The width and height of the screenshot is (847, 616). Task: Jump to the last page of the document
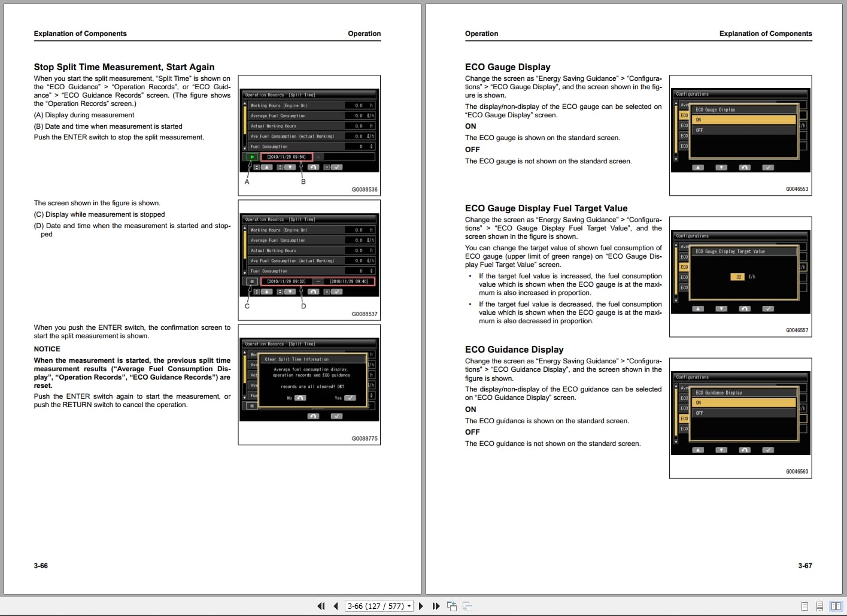[436, 606]
